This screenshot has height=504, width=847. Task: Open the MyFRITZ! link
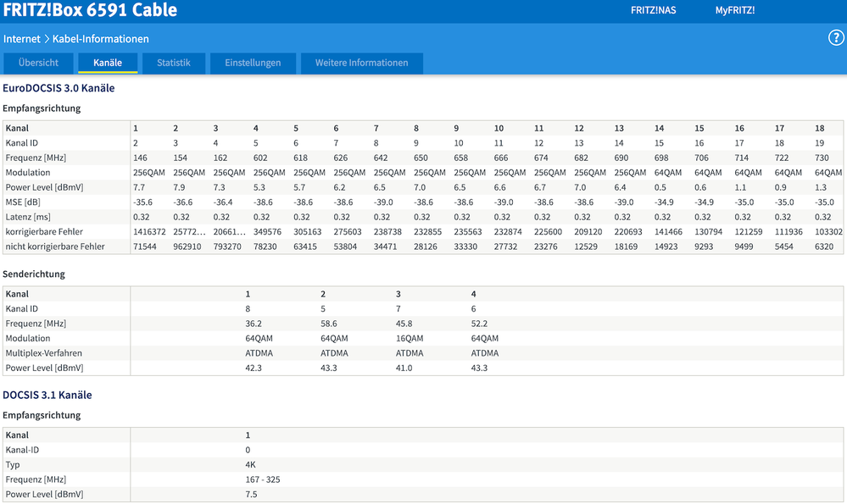[734, 10]
